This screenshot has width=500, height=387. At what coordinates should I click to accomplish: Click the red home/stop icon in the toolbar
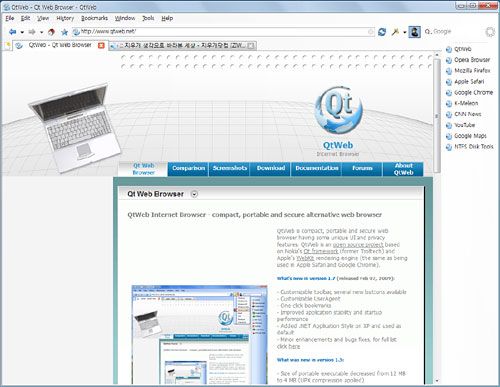51,32
